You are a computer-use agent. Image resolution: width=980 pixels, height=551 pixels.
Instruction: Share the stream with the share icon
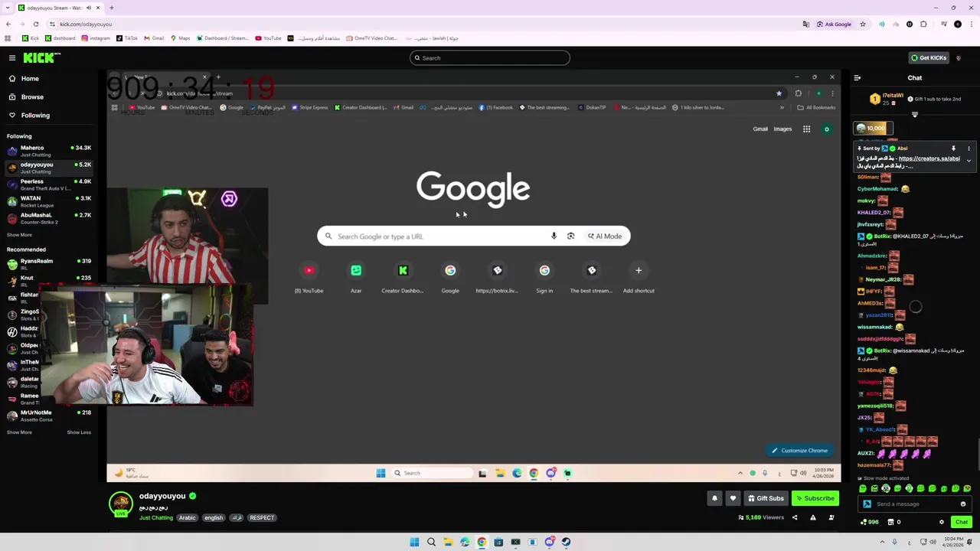pos(795,517)
